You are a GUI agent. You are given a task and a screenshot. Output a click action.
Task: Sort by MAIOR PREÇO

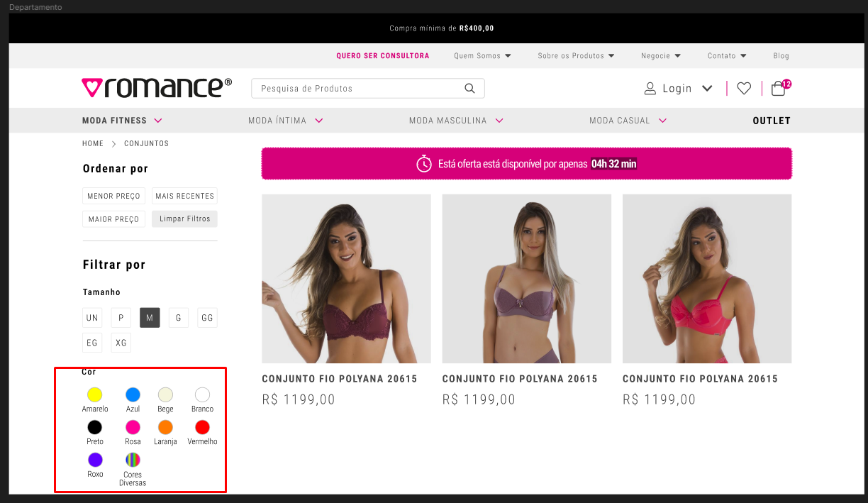click(113, 219)
